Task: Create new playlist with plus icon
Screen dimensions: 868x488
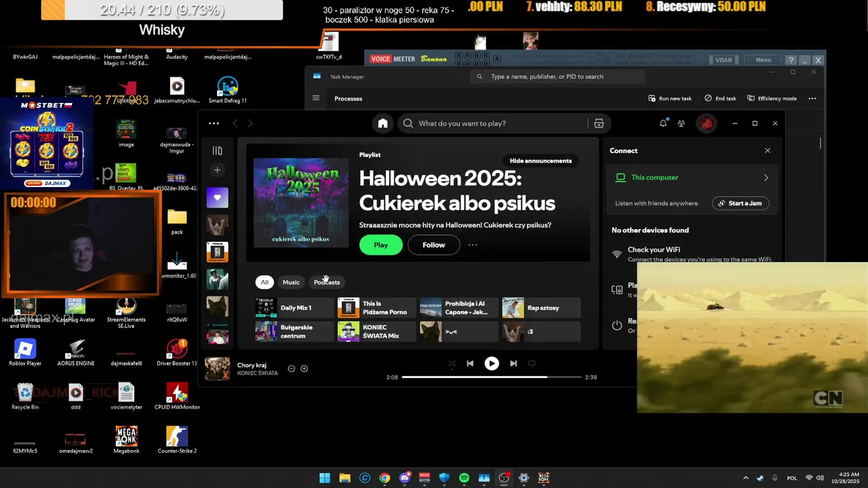Action: tap(217, 170)
